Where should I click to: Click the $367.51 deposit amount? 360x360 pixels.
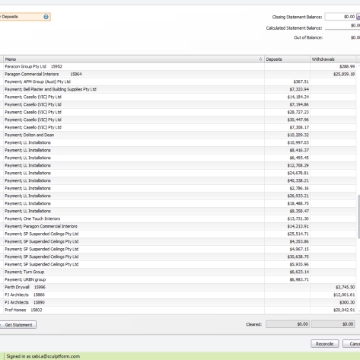(301, 82)
